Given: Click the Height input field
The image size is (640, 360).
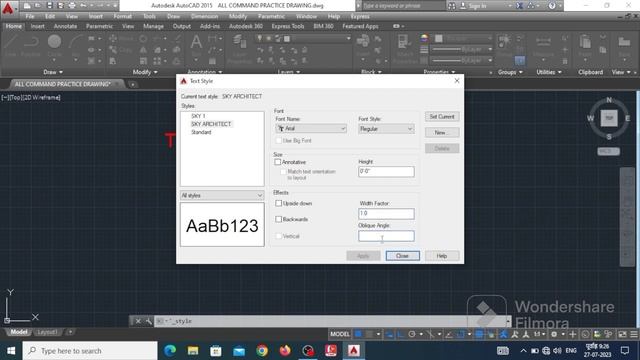Looking at the screenshot, I should point(386,171).
